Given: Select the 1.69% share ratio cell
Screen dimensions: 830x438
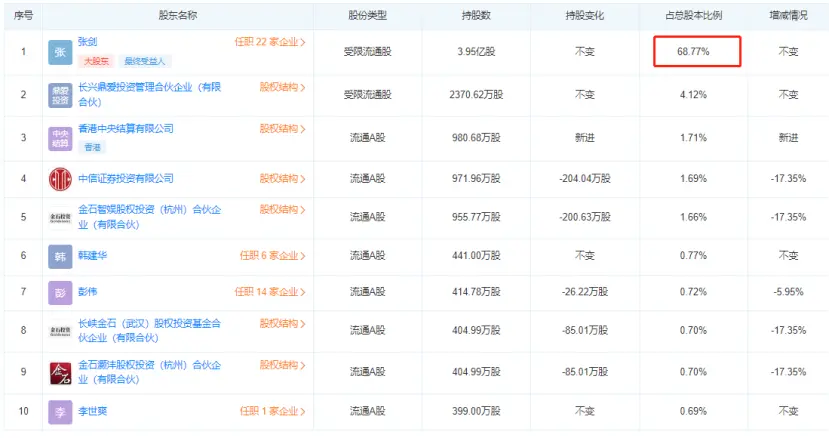Looking at the screenshot, I should [x=693, y=178].
